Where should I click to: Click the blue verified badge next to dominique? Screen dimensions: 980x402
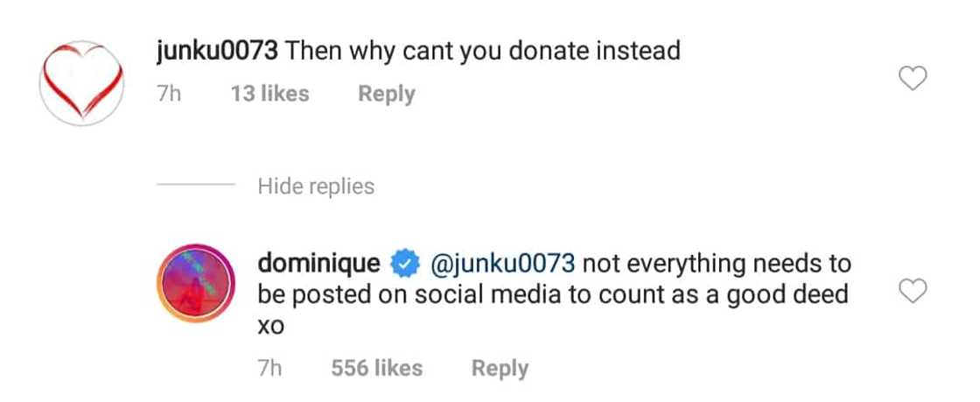[x=402, y=262]
